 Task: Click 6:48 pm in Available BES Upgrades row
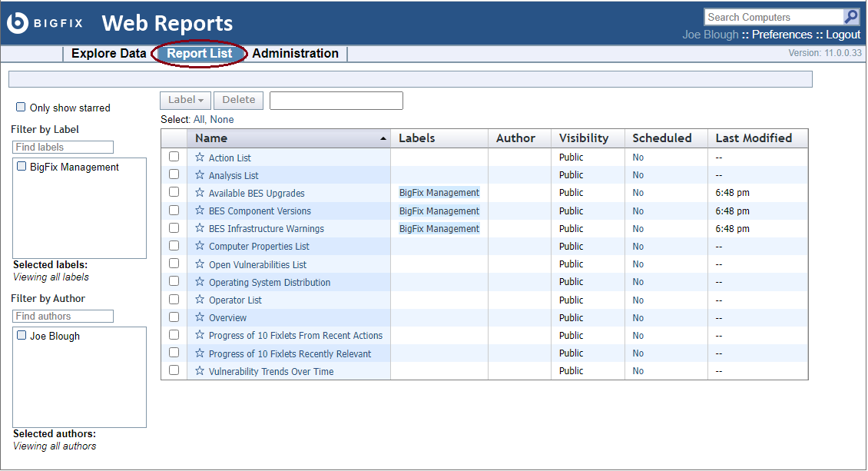732,193
